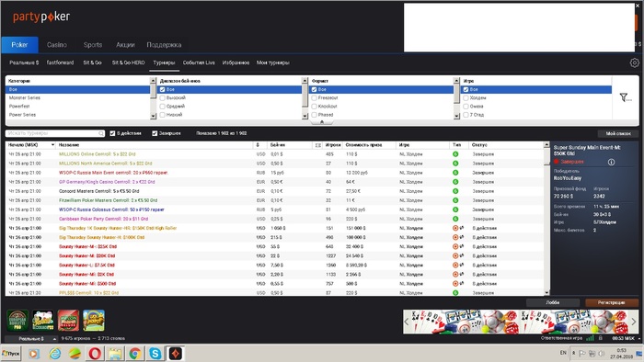This screenshot has width=644, height=362.
Task: Launch the jackpot slot game icon
Action: (94, 321)
